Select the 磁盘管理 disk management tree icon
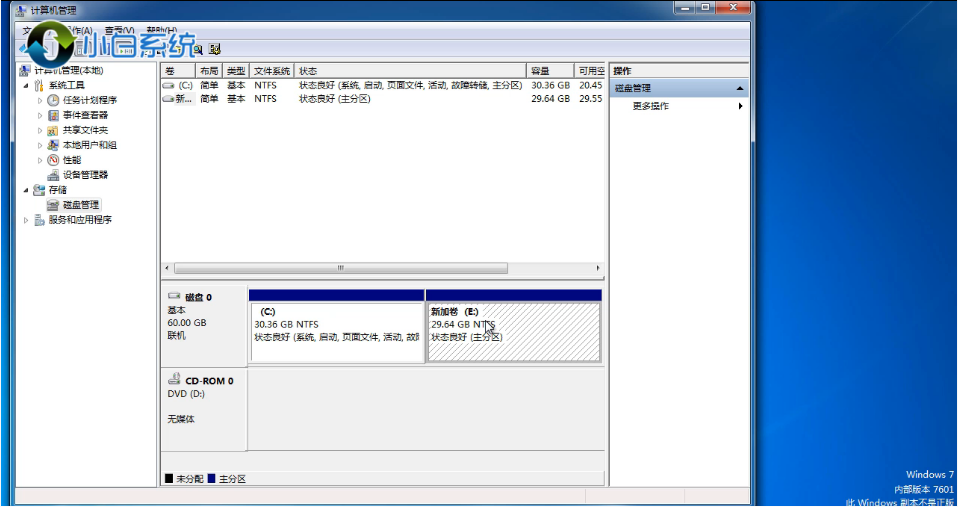This screenshot has width=958, height=507. (54, 205)
